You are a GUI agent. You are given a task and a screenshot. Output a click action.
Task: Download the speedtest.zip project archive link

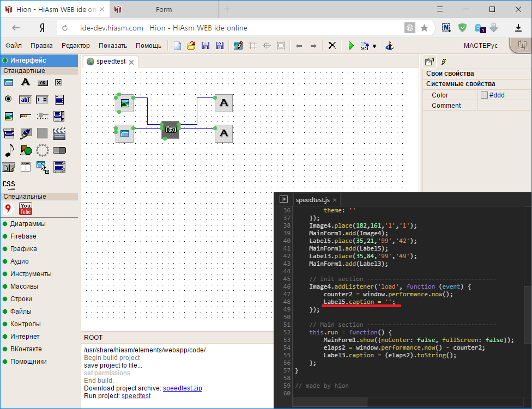point(182,388)
